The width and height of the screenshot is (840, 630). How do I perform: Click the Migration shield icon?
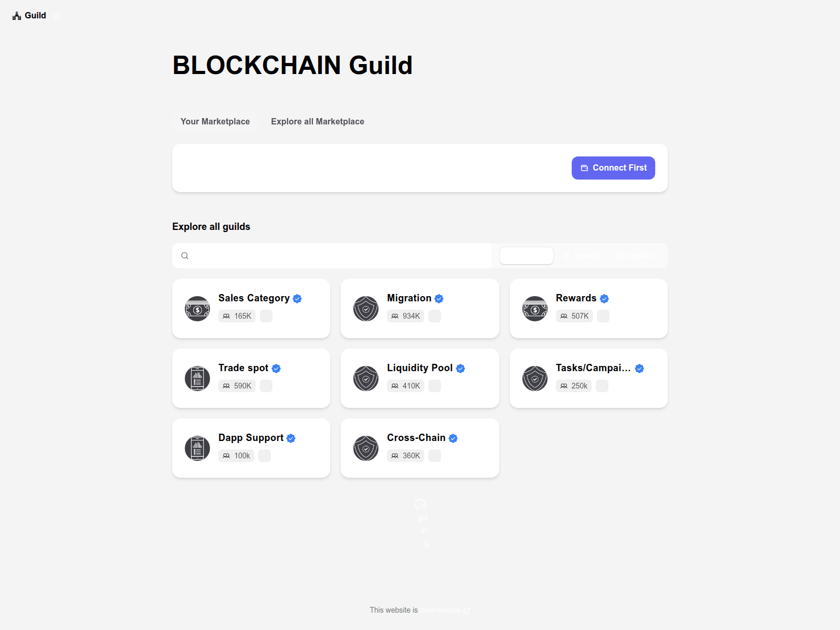click(x=366, y=309)
